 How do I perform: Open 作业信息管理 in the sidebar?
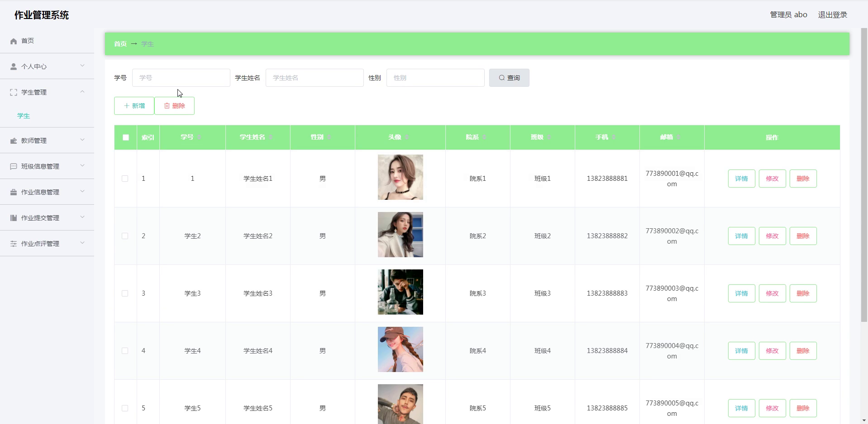[47, 192]
